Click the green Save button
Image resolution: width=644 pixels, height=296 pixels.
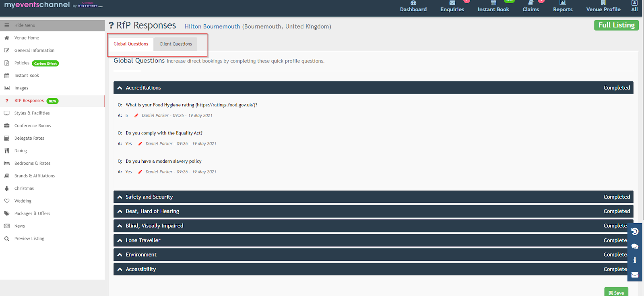point(616,292)
